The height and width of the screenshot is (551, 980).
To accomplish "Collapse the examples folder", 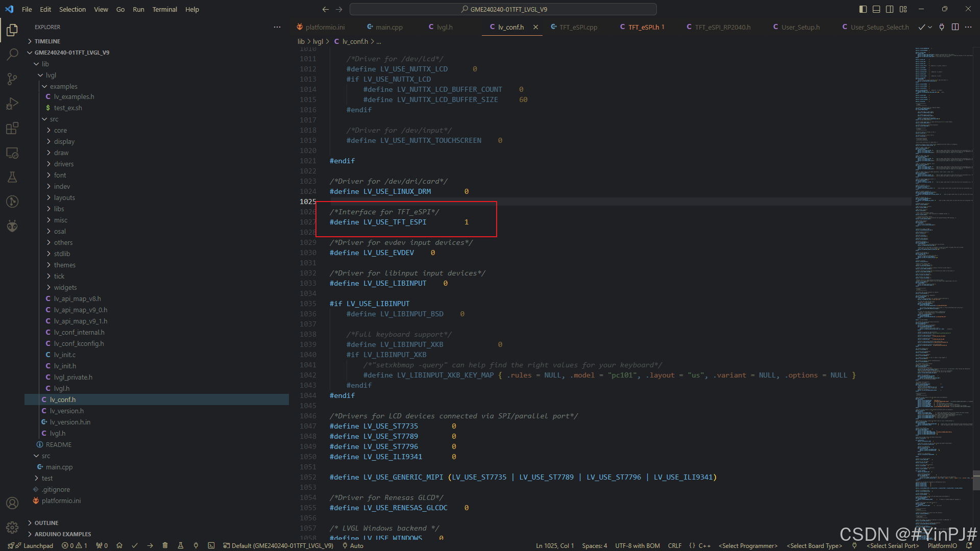I will pyautogui.click(x=64, y=86).
